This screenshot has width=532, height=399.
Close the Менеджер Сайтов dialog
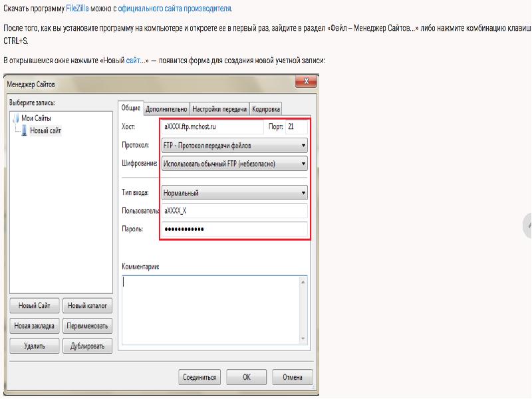click(x=307, y=81)
